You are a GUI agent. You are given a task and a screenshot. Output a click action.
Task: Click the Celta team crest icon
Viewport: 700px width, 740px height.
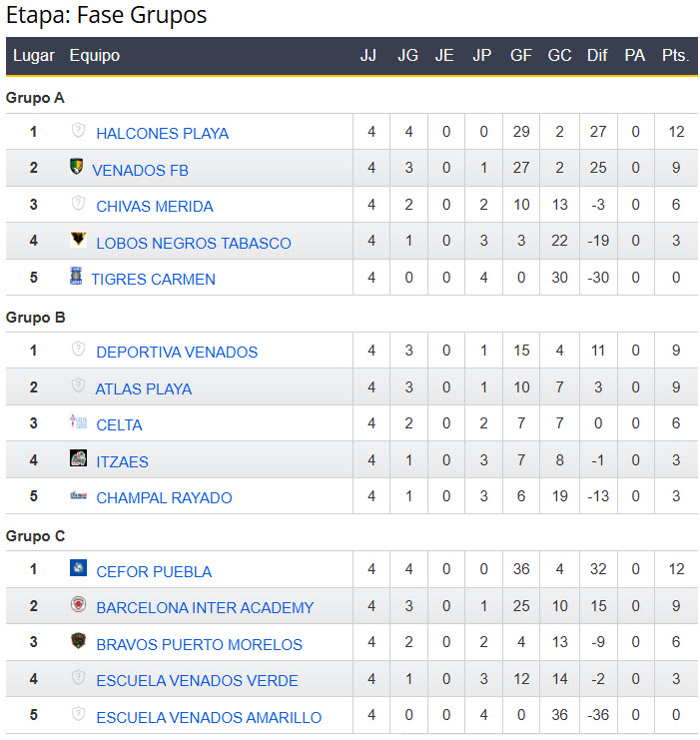click(78, 421)
